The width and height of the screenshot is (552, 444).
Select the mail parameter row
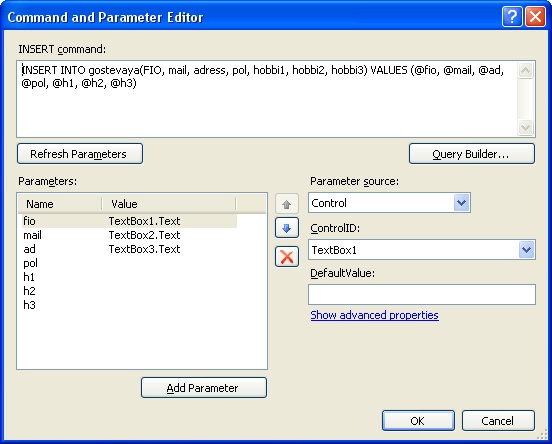coord(129,235)
